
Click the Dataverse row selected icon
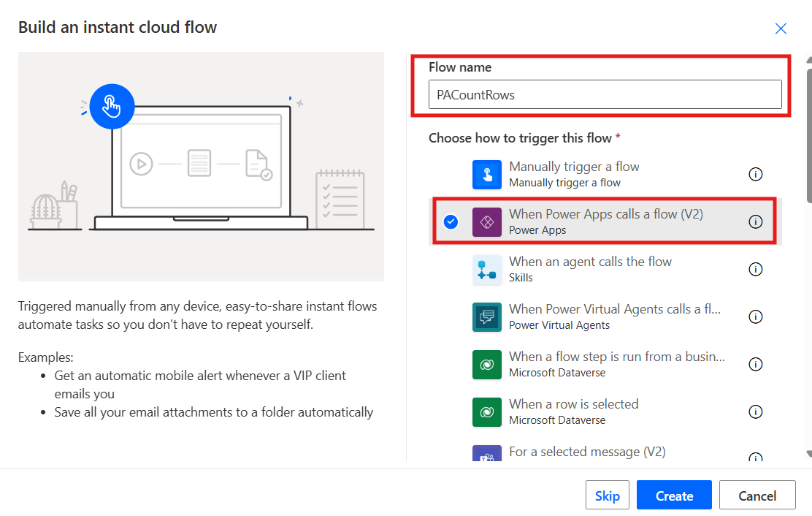pos(487,411)
